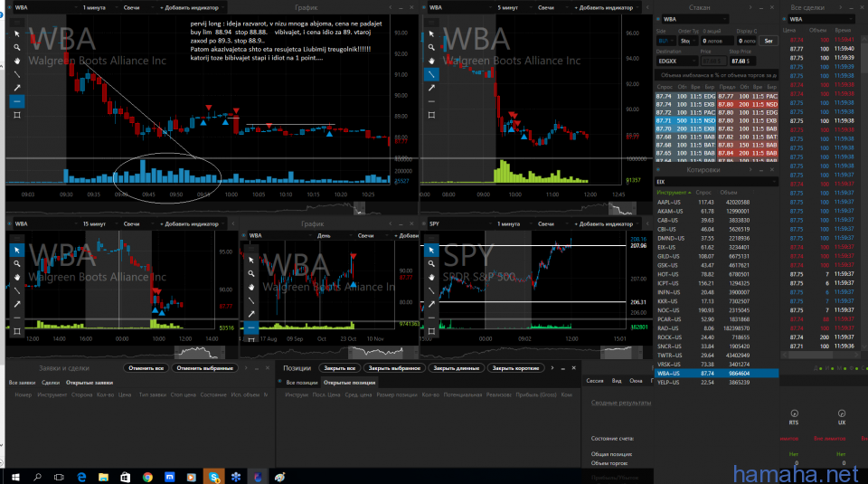The height and width of the screenshot is (484, 868).
Task: Click the Отменить выбранные button
Action: (205, 368)
